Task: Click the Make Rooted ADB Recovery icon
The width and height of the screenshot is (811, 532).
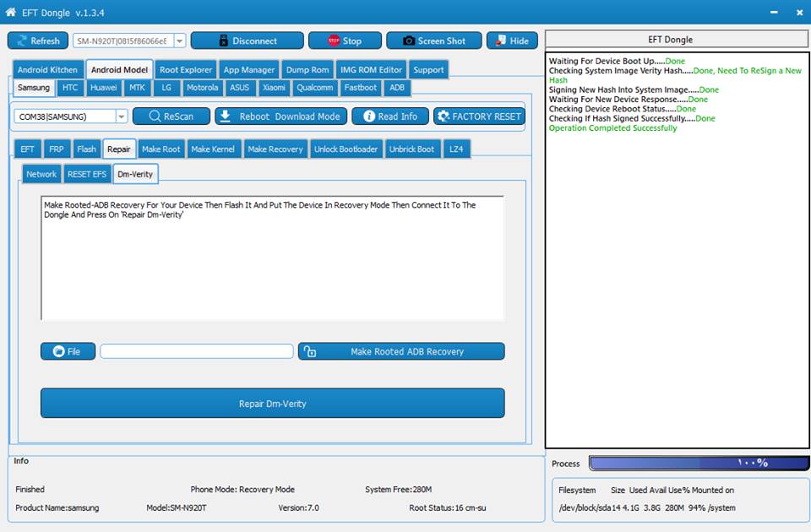Action: click(x=310, y=351)
